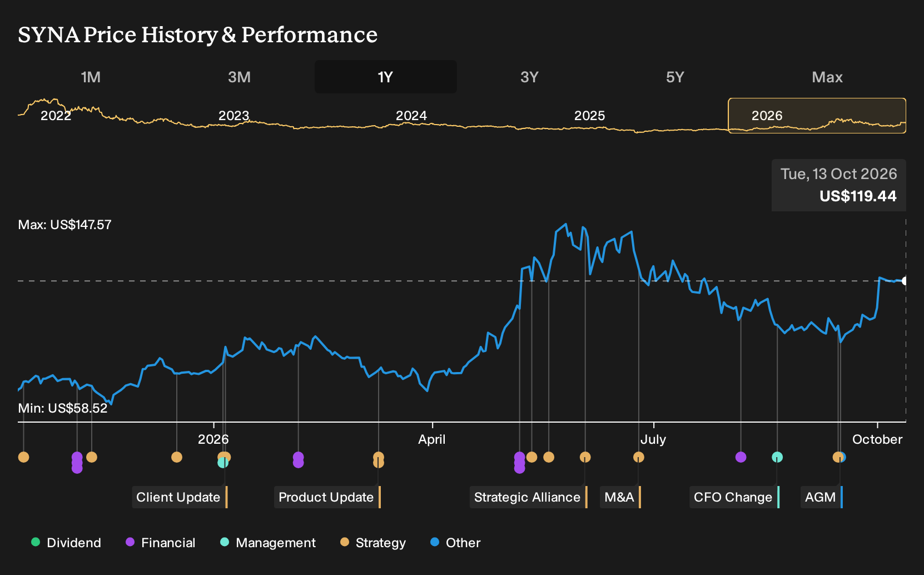Viewport: 924px width, 575px height.
Task: Select the 3M time range tab
Action: 239,77
